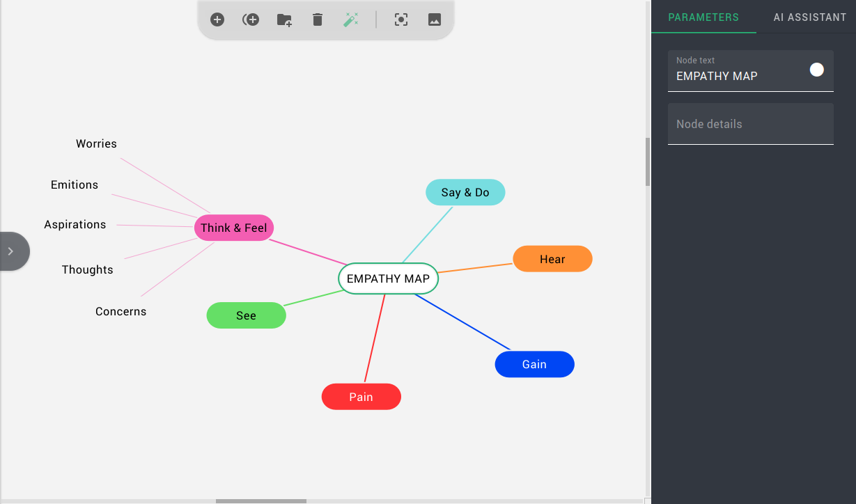Open the white node color swatch
This screenshot has width=856, height=504.
(817, 70)
